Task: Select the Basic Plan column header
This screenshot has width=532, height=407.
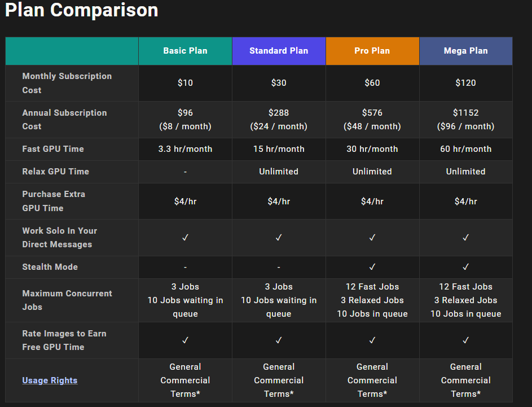Action: coord(185,51)
